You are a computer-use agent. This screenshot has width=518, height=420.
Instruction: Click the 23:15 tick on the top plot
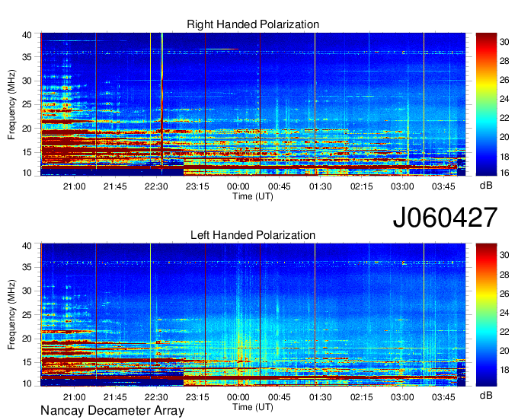197,186
